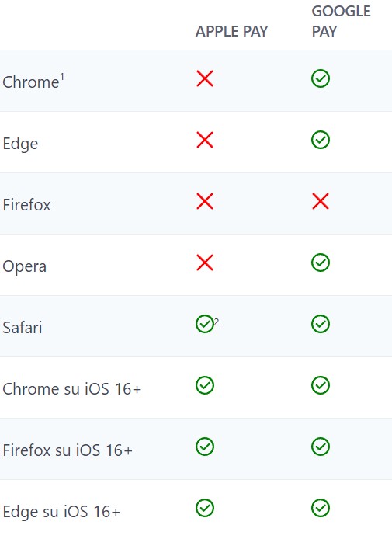Image resolution: width=392 pixels, height=539 pixels.
Task: Click Google Pay checkmark for Firefox su iOS 16+
Action: (x=321, y=447)
